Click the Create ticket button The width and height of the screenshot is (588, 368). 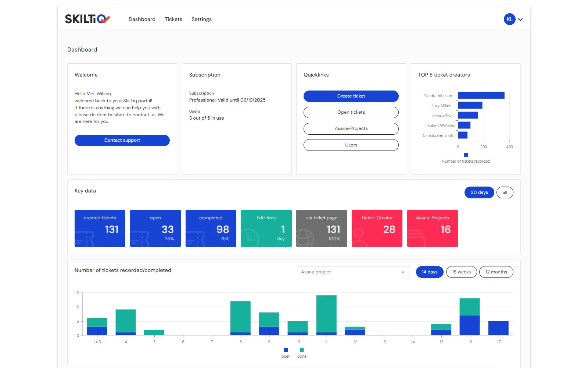[x=351, y=96]
